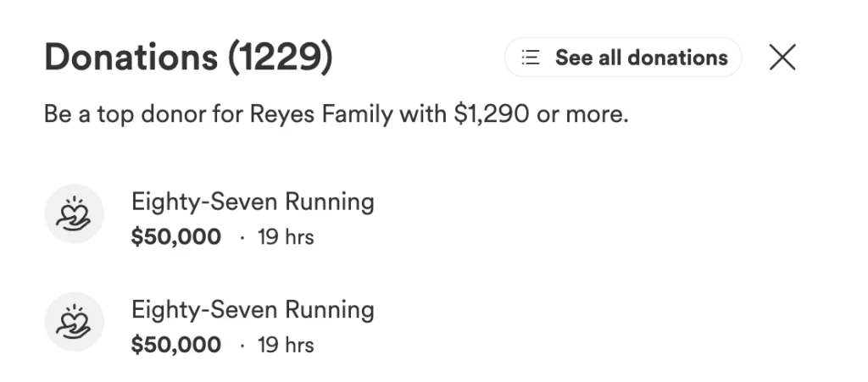Click the first donor's heart-in-hand avatar icon
This screenshot has width=868, height=382.
pyautogui.click(x=74, y=214)
